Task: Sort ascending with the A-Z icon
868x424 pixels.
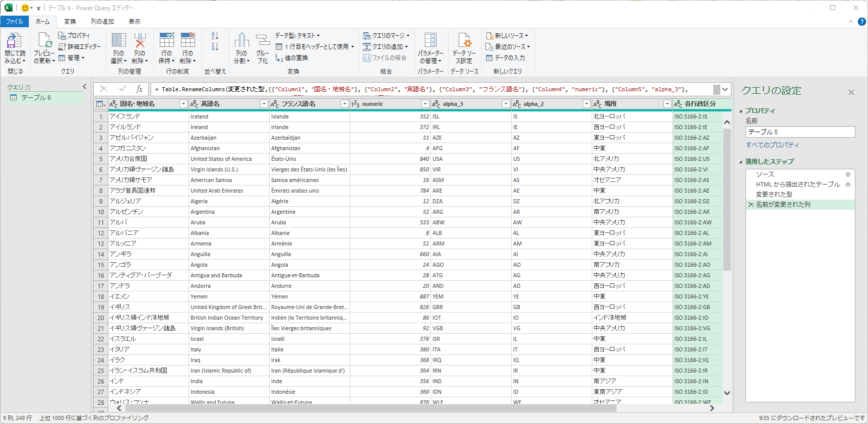Action: coord(215,36)
